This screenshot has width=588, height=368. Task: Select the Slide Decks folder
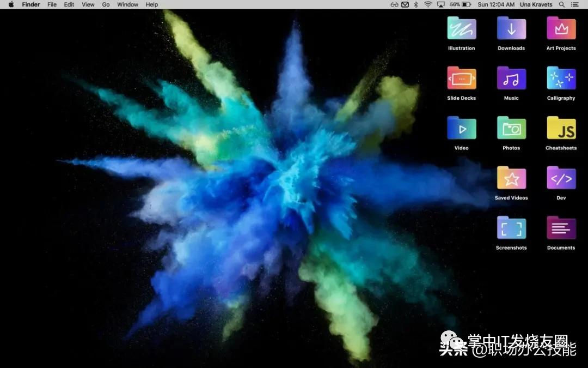click(x=461, y=79)
